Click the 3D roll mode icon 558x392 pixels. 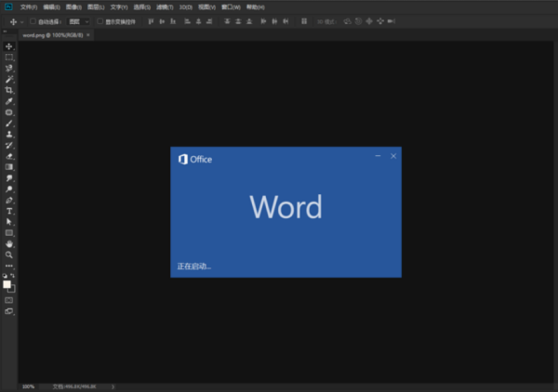coord(358,21)
